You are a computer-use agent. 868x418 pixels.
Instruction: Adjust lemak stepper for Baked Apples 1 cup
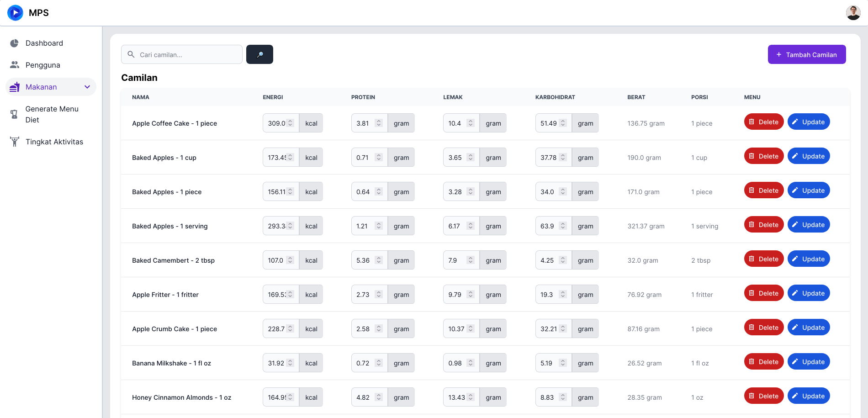[471, 158]
